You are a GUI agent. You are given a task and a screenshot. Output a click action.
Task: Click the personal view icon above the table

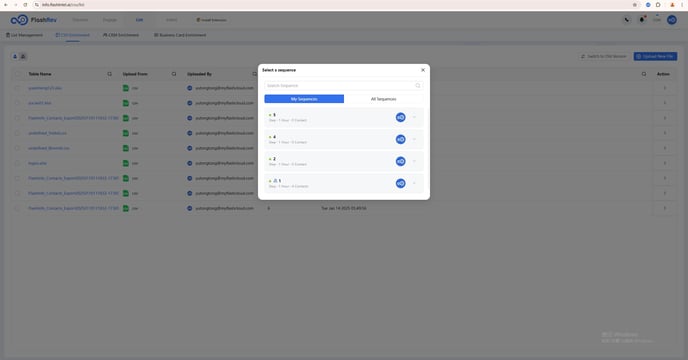point(15,57)
